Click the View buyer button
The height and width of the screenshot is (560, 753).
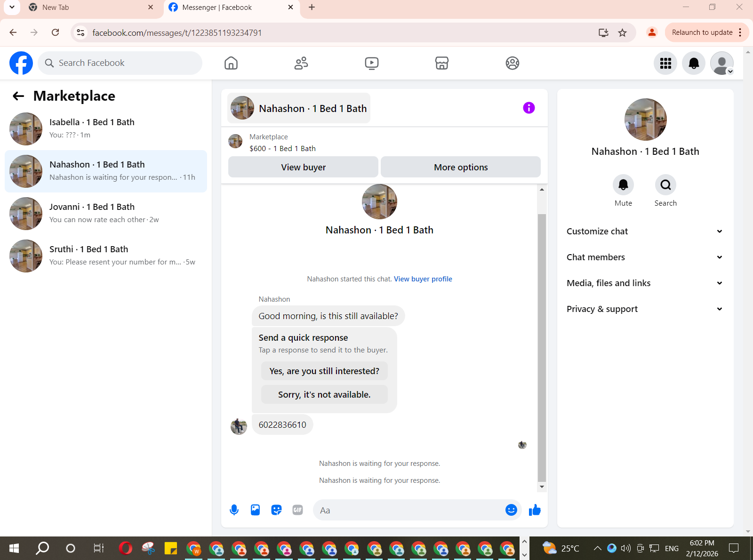(x=303, y=167)
